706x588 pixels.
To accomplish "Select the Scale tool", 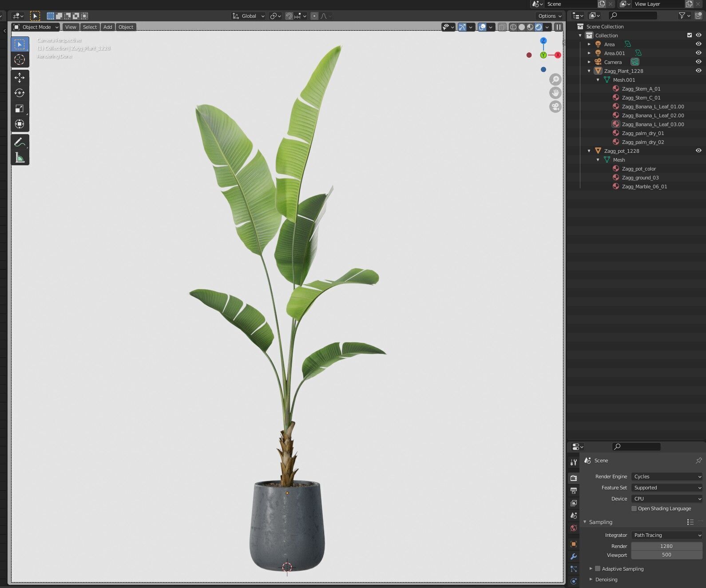I will point(20,108).
